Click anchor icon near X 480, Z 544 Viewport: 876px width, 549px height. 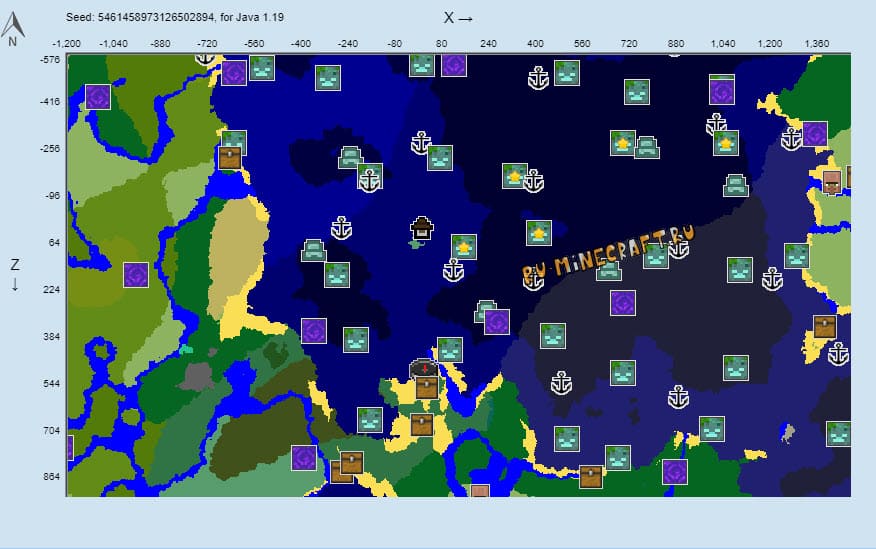pyautogui.click(x=561, y=383)
